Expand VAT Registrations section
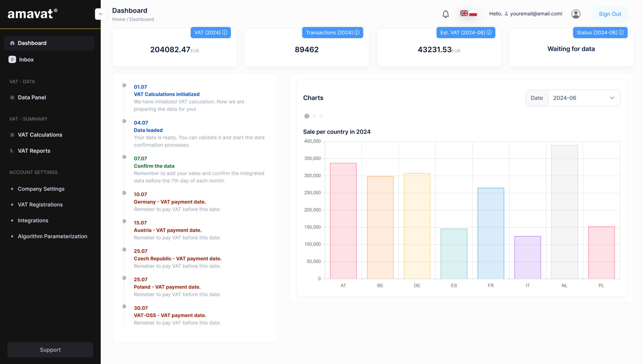Image resolution: width=643 pixels, height=364 pixels. (x=40, y=205)
